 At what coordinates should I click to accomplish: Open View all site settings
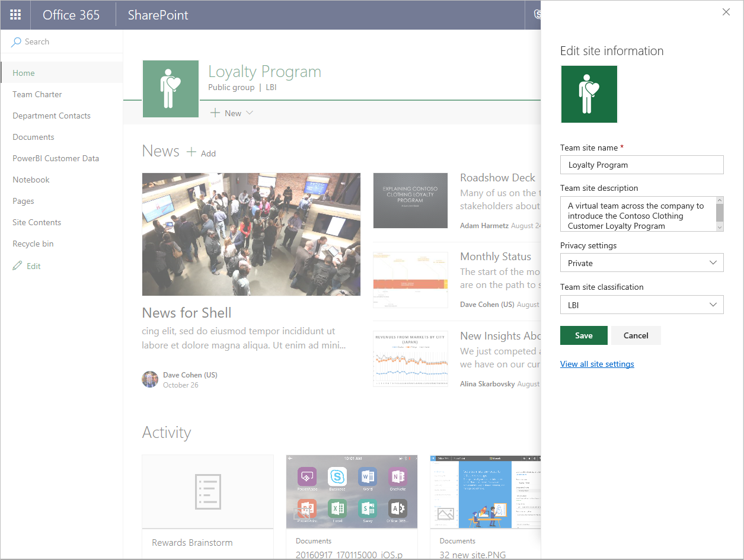click(597, 363)
